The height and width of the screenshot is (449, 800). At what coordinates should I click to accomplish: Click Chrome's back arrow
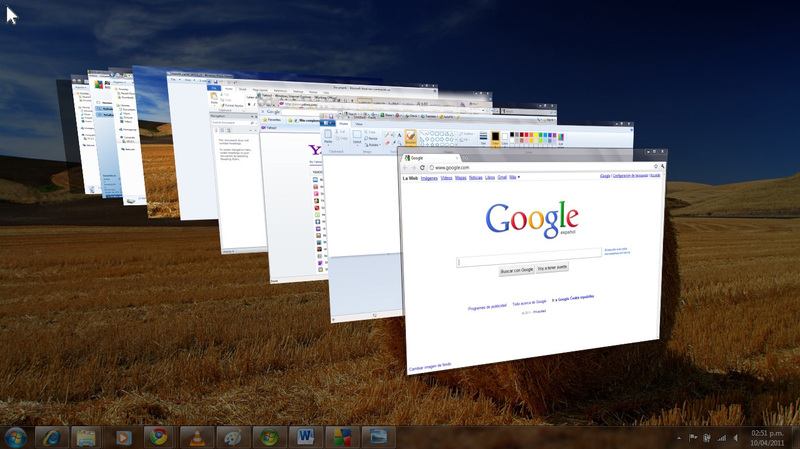405,167
